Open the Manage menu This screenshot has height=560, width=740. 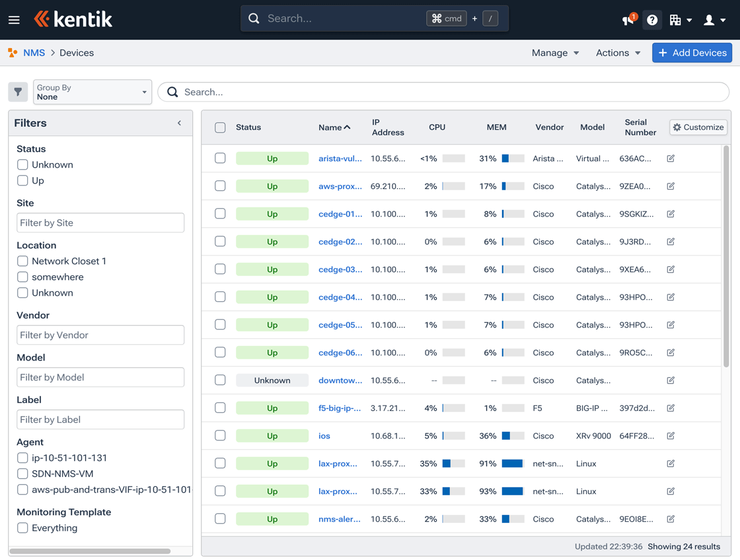554,52
